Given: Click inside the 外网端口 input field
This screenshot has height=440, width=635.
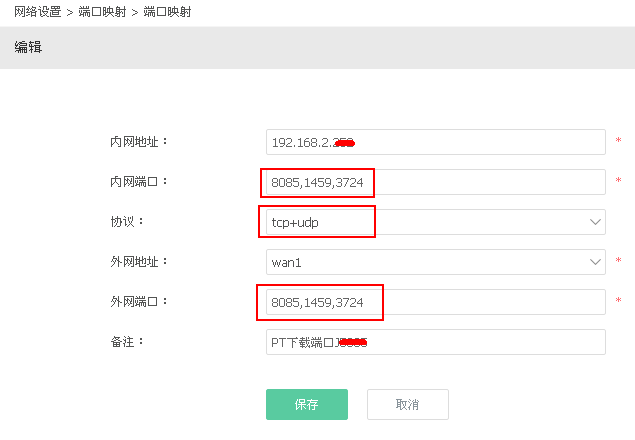Looking at the screenshot, I should pos(436,302).
